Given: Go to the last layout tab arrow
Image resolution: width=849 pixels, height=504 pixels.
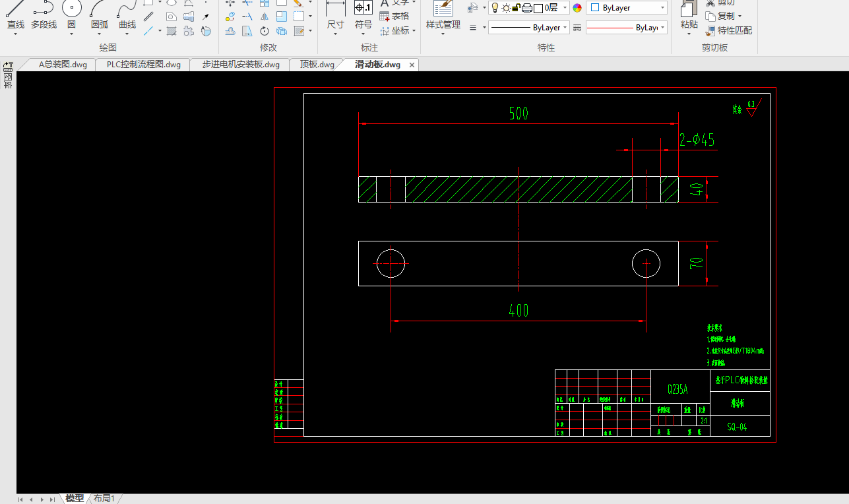Looking at the screenshot, I should [53, 499].
